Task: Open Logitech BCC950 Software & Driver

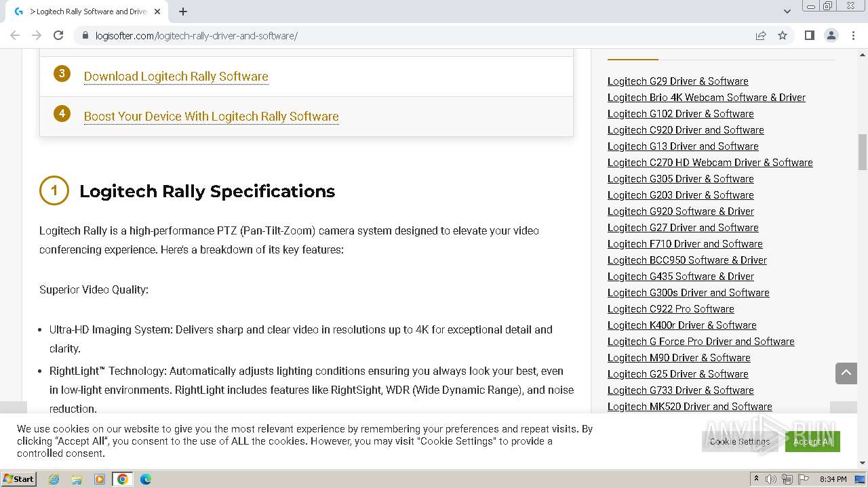Action: [687, 260]
